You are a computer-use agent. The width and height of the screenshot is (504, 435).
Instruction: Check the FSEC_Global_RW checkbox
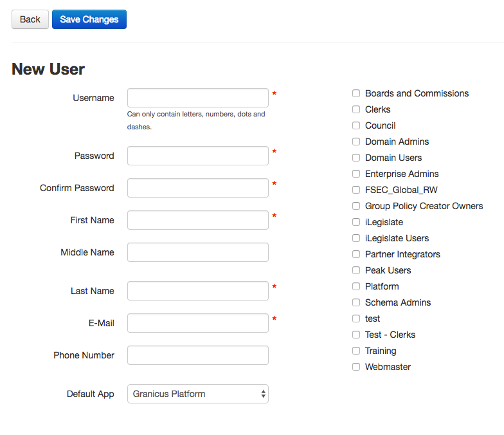click(x=356, y=190)
